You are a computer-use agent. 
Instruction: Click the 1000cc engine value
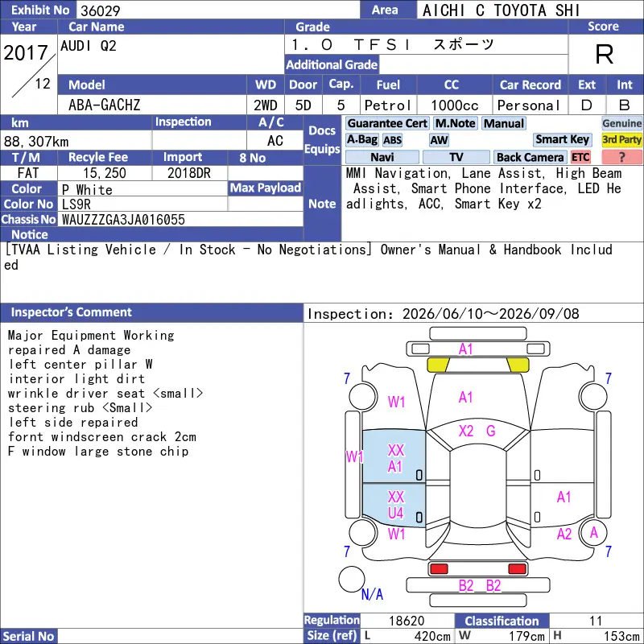(455, 105)
